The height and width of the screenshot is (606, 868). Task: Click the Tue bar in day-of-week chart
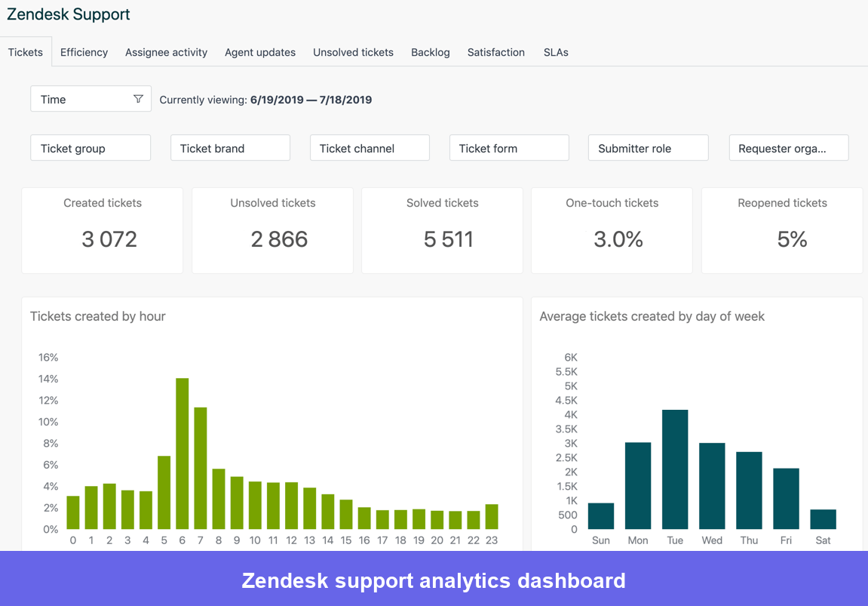[674, 468]
